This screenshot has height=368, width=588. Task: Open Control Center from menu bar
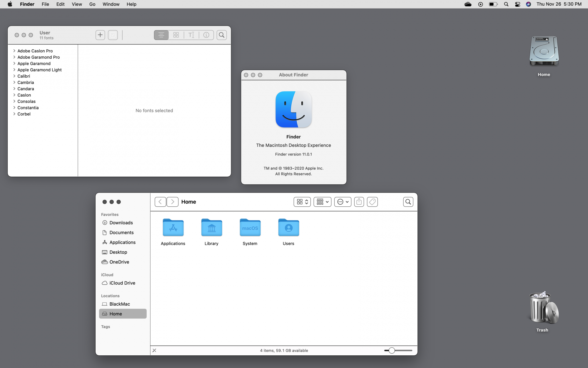pos(517,4)
